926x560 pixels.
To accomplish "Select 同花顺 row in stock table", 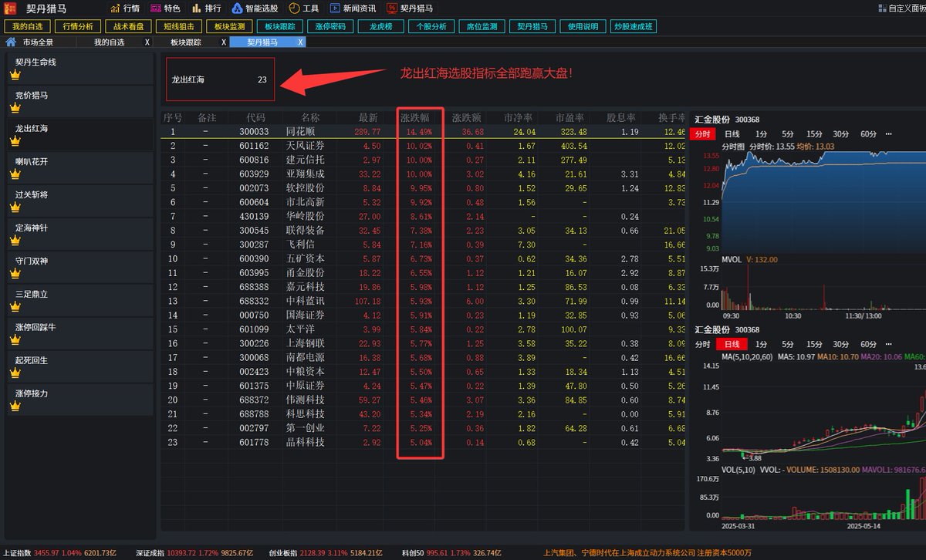I will 423,132.
